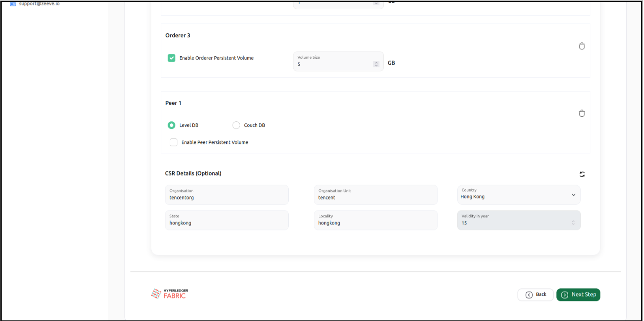The width and height of the screenshot is (644, 321).
Task: Focus the Validity in year field
Action: (513, 223)
